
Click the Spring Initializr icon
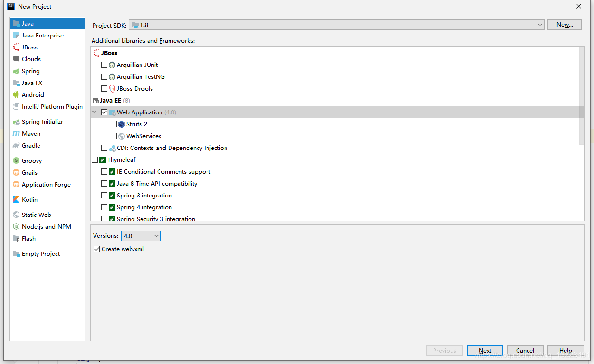coord(16,121)
